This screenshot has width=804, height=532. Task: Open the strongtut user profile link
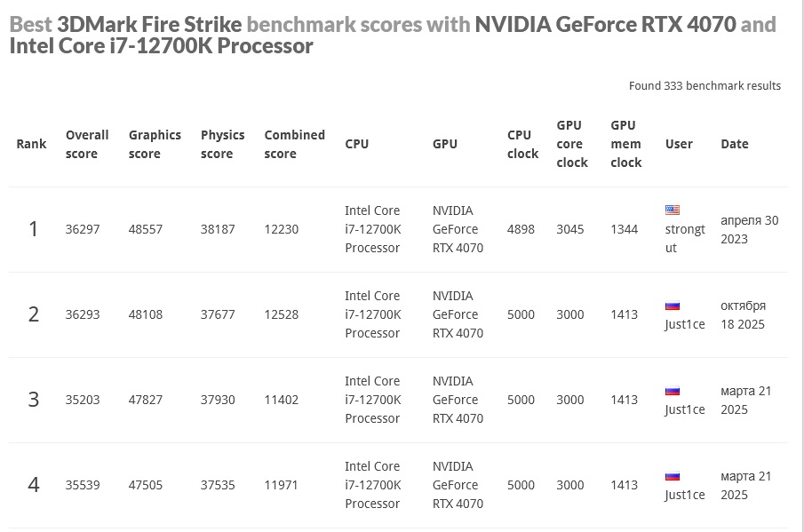click(x=684, y=238)
